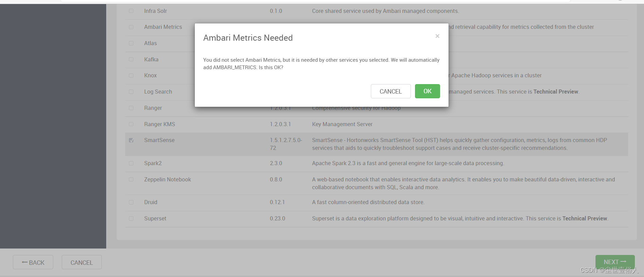
Task: Select the SmartSense service name
Action: point(159,140)
